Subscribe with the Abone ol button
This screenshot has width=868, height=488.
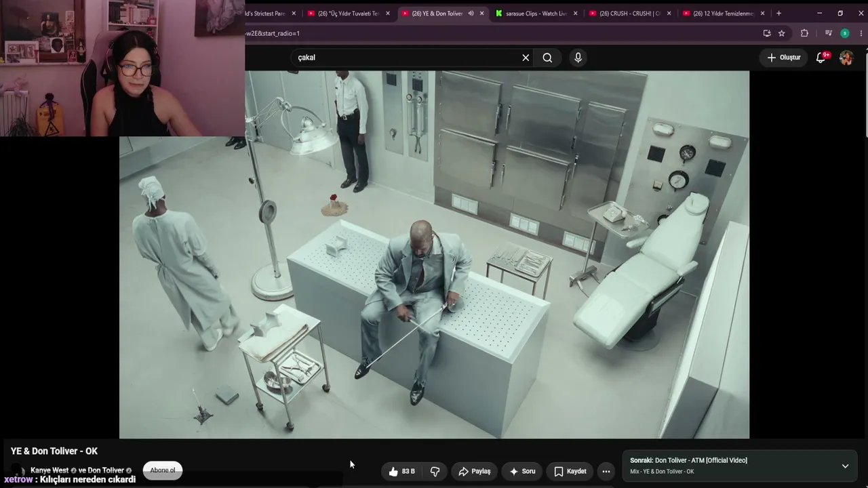click(163, 470)
